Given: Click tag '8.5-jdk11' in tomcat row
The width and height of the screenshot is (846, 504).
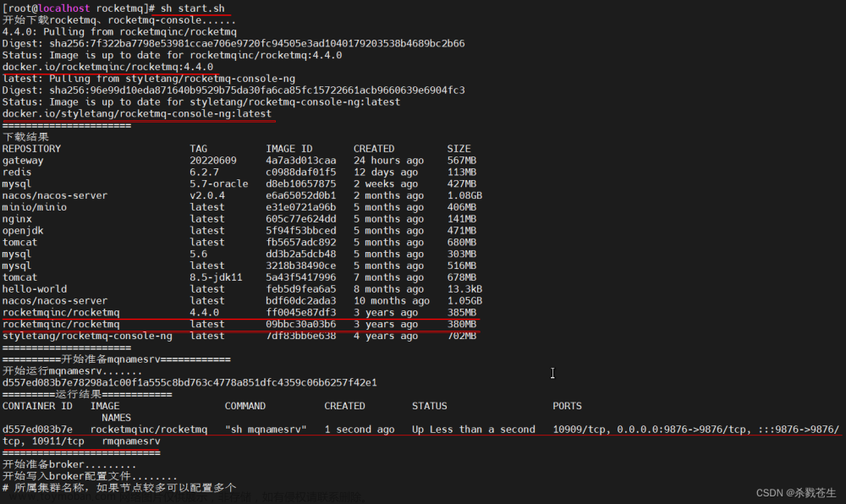Looking at the screenshot, I should 216,277.
